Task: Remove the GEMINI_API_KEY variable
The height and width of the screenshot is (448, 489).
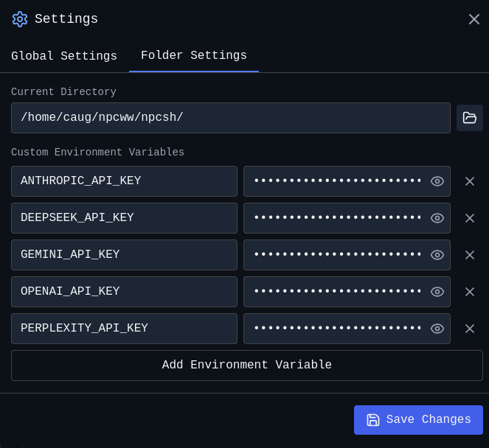Action: (x=470, y=255)
